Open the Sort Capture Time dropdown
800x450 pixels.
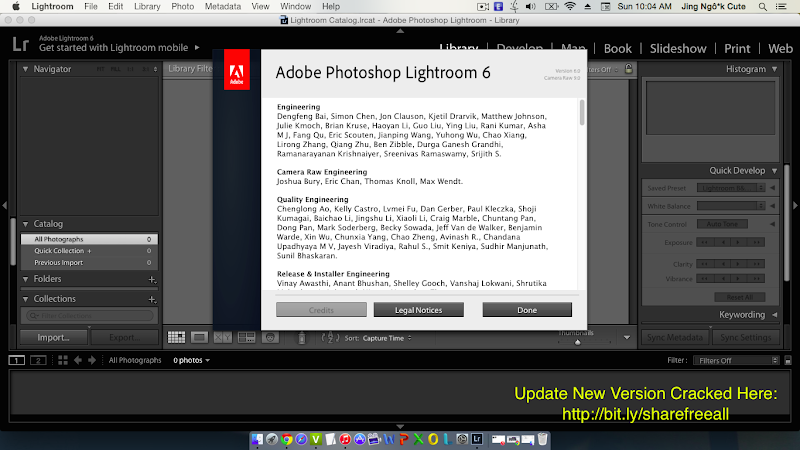coord(387,338)
